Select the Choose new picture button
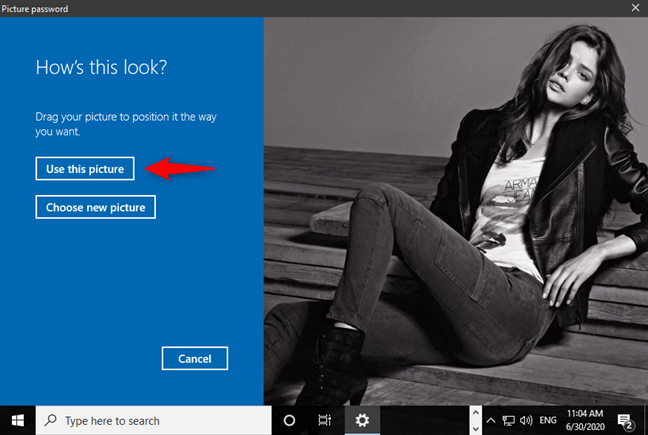648x435 pixels. point(95,207)
